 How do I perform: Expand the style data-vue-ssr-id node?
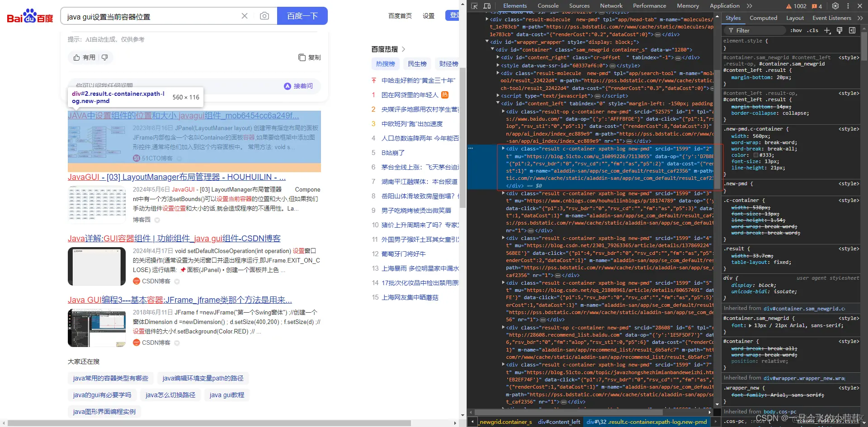coord(498,65)
